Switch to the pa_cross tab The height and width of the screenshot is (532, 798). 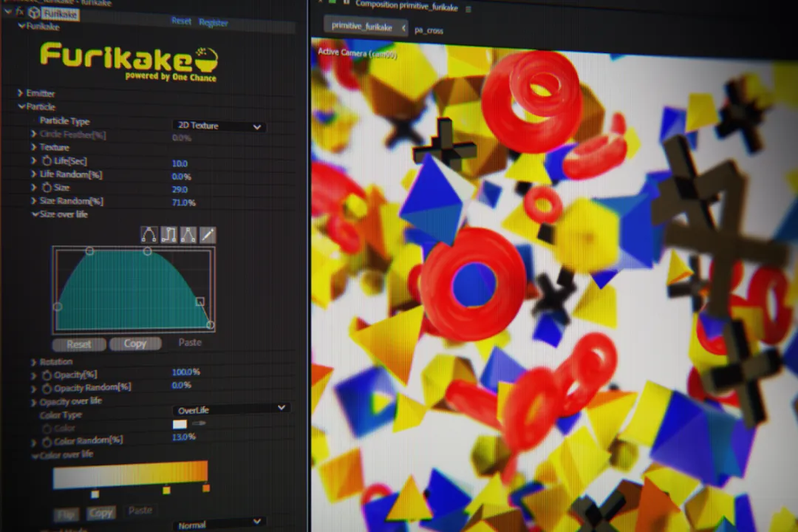[x=429, y=30]
